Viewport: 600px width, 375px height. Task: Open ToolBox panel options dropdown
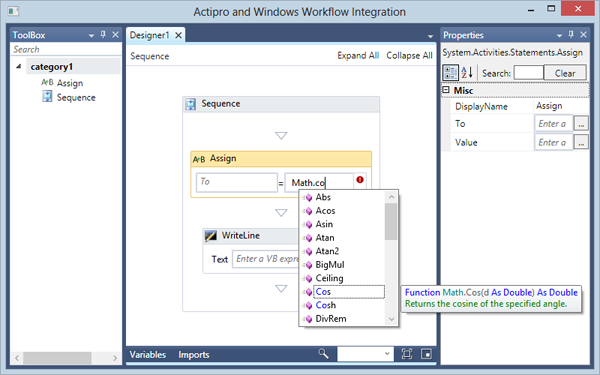91,36
